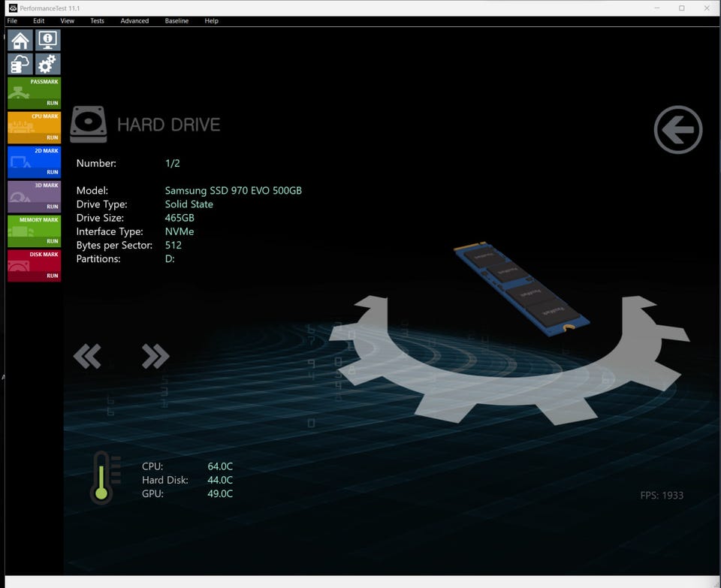Click the back arrow circle icon

677,130
